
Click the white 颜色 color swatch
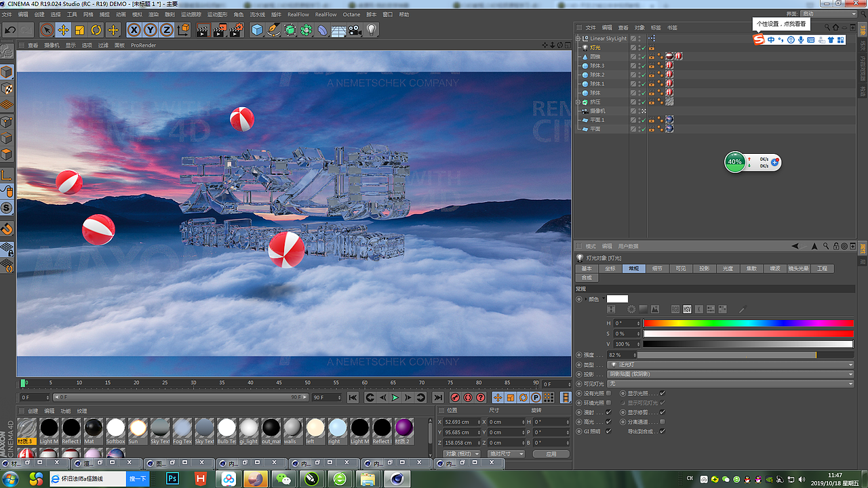coord(617,299)
